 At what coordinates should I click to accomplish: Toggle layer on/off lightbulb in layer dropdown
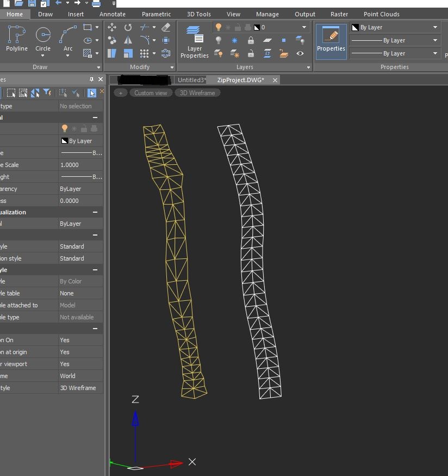(219, 27)
